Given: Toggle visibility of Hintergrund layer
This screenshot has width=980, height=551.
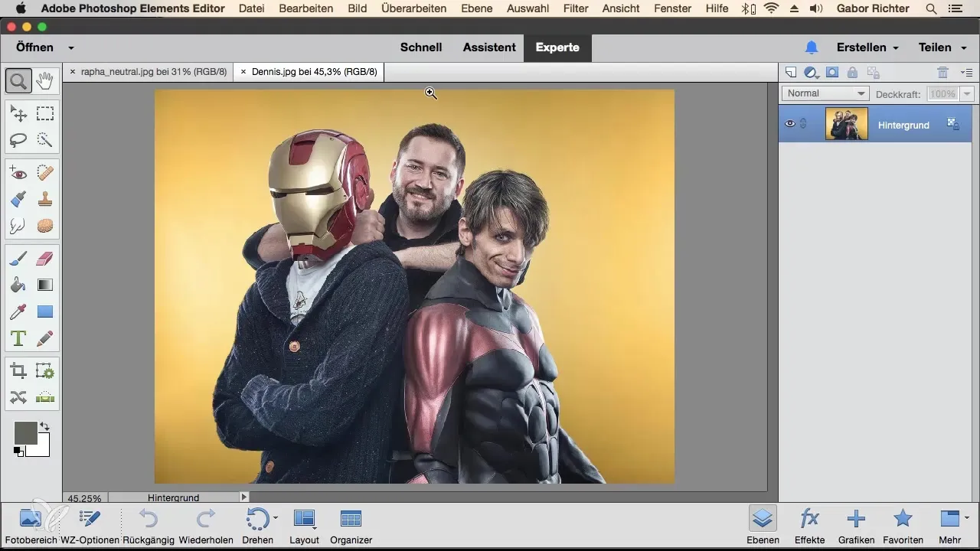Looking at the screenshot, I should 789,123.
